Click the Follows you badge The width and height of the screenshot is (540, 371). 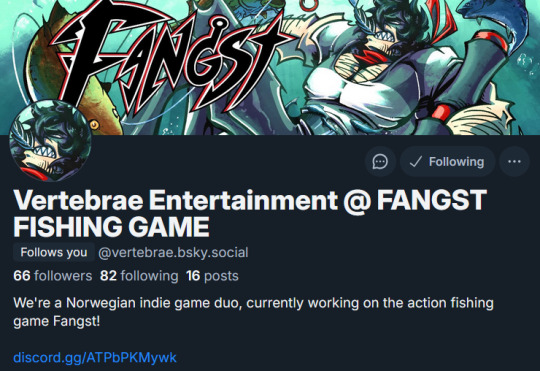tap(54, 252)
